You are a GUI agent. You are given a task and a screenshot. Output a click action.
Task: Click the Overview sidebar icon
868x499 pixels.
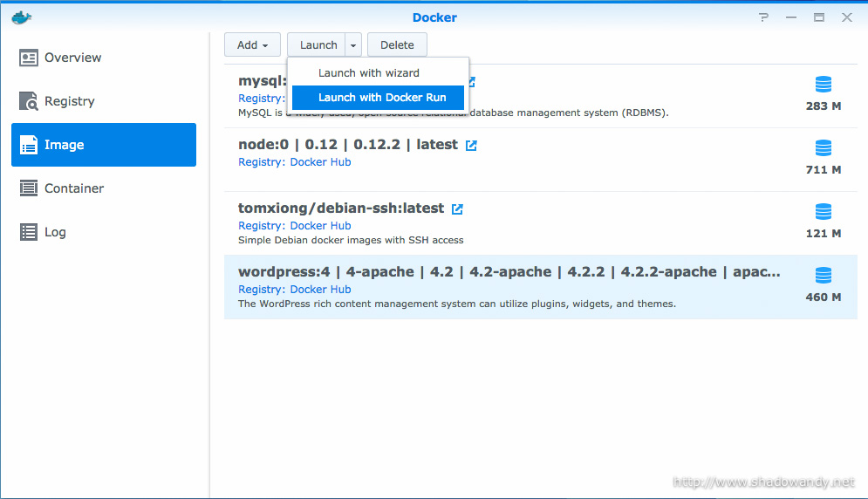click(29, 58)
